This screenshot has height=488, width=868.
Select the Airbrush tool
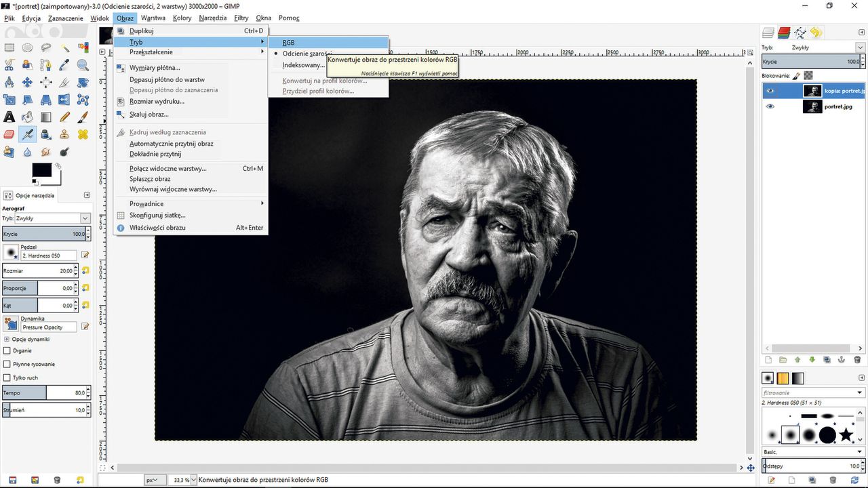27,134
